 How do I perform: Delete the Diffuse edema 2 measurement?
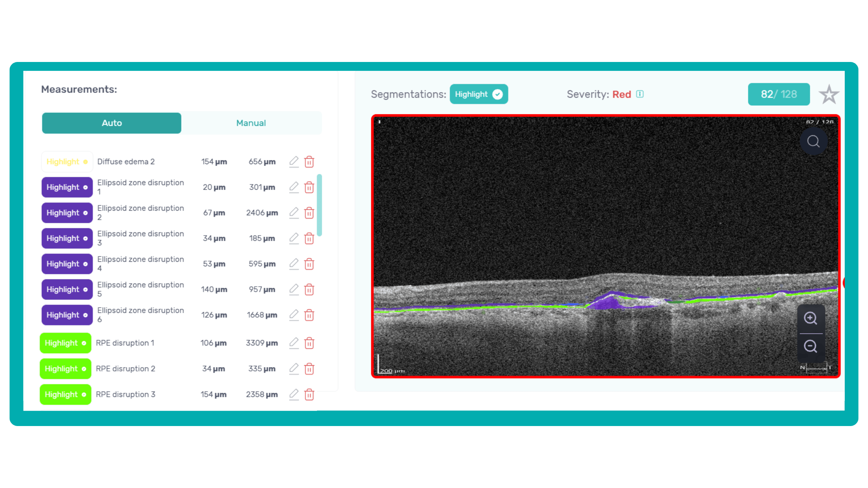(309, 162)
